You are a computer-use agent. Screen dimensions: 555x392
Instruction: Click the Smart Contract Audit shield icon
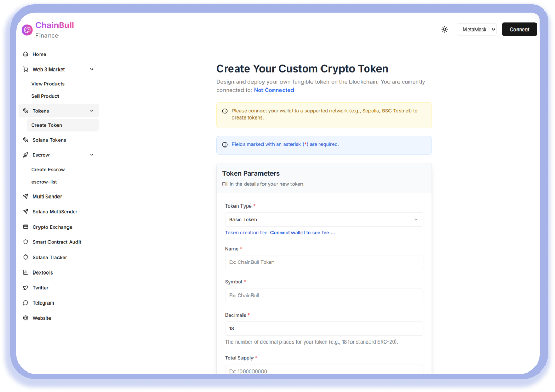(26, 242)
